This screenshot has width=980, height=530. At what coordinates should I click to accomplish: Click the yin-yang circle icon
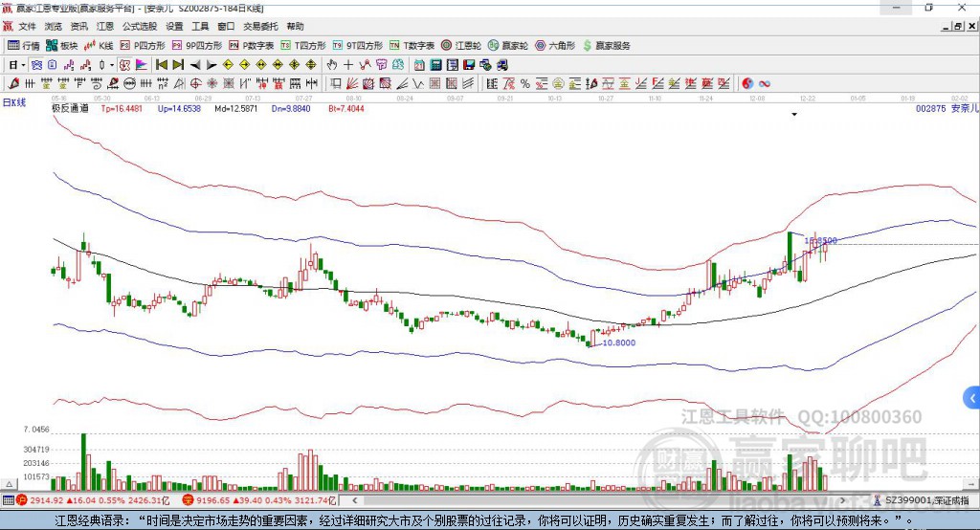click(747, 84)
